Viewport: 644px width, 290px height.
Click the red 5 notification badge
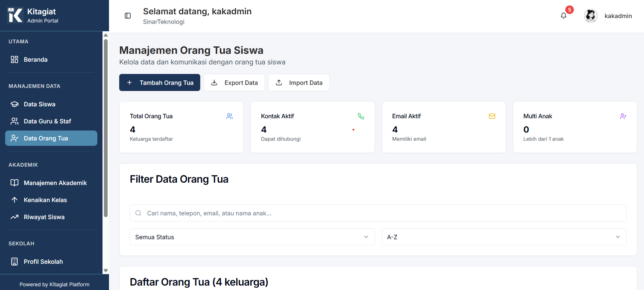(569, 10)
